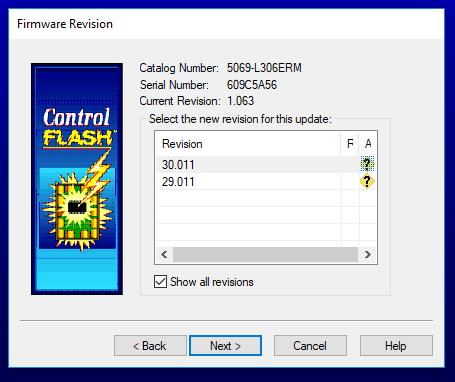Click the question mark icon for revision 29.011
This screenshot has width=455, height=382.
(367, 181)
